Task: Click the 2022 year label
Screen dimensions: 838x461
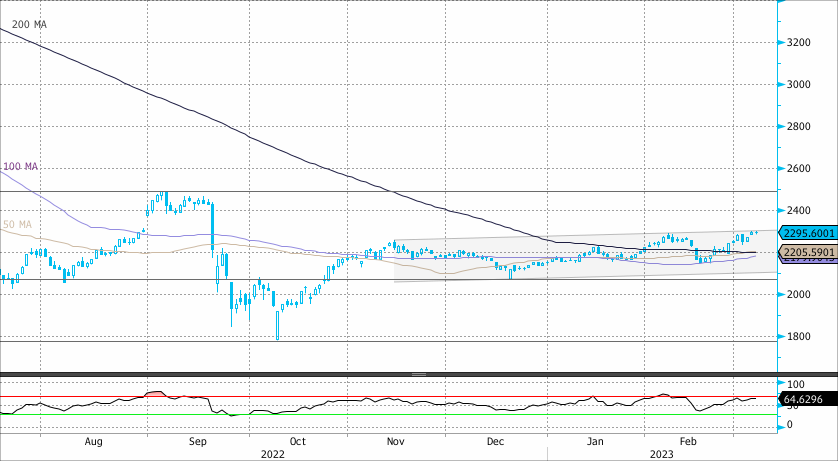Action: tap(272, 453)
